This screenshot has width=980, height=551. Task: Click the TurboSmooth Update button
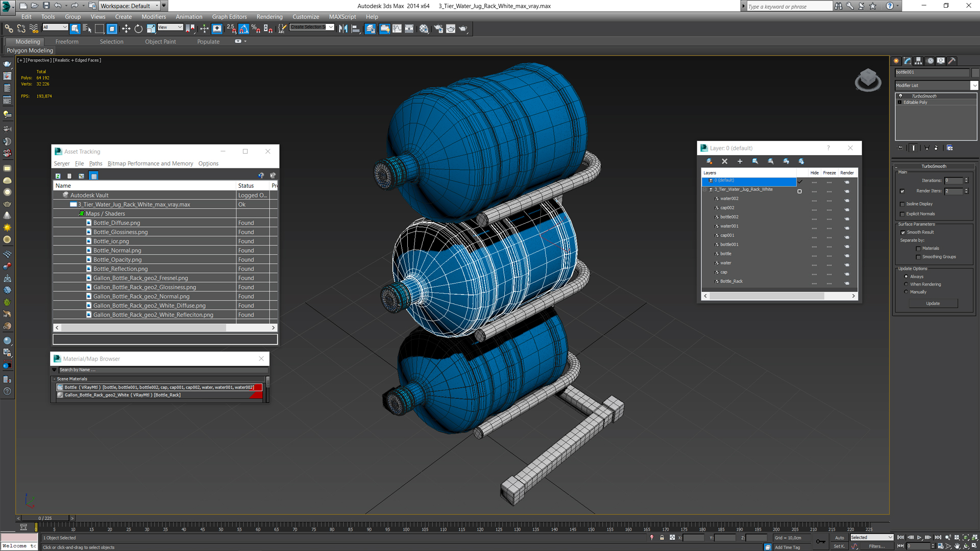point(933,304)
